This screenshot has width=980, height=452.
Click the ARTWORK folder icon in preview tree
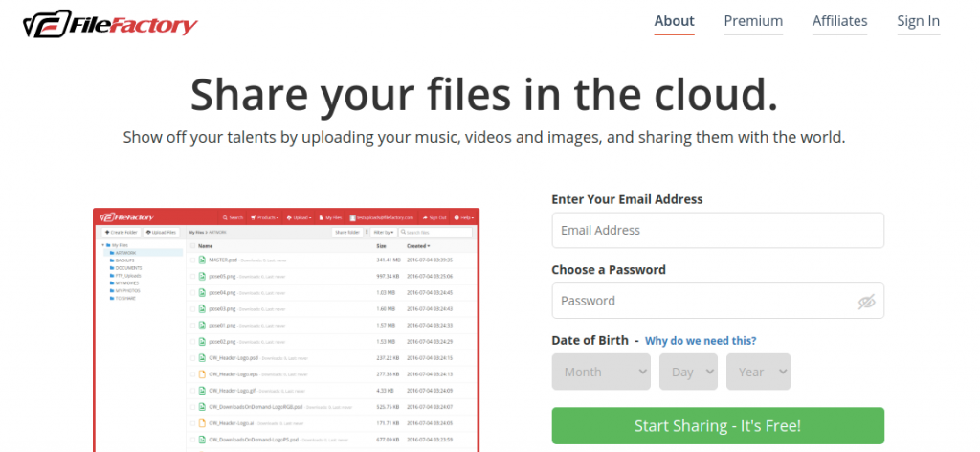tap(111, 253)
